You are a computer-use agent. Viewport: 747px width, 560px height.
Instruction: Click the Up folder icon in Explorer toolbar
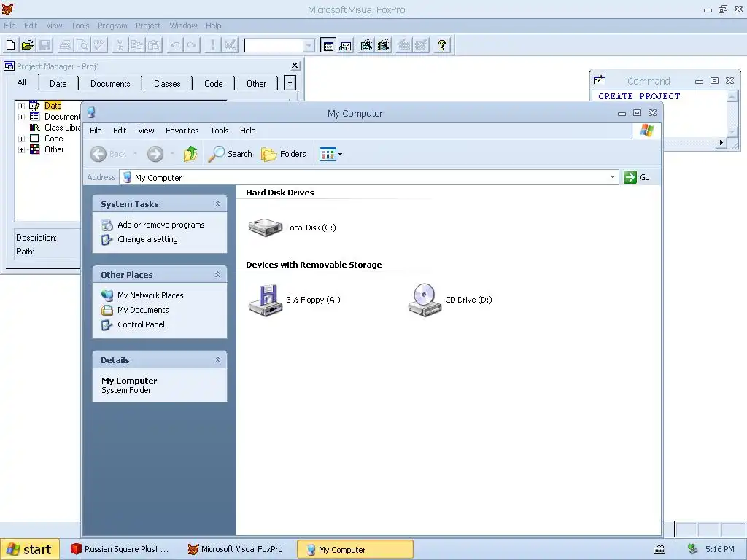(190, 154)
